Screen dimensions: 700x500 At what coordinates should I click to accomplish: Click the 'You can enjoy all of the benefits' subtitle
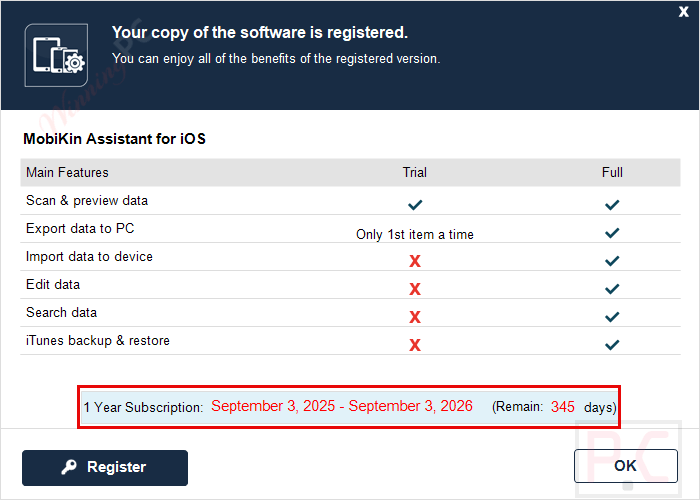click(x=276, y=58)
